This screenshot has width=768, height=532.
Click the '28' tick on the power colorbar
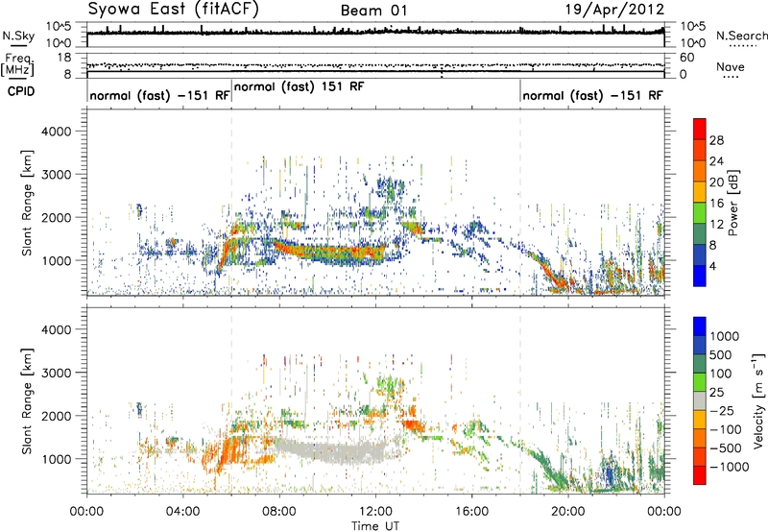[716, 140]
